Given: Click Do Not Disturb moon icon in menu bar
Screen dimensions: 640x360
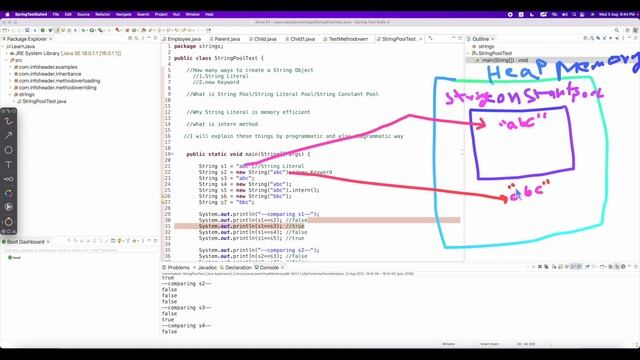Looking at the screenshot, I should (x=532, y=14).
